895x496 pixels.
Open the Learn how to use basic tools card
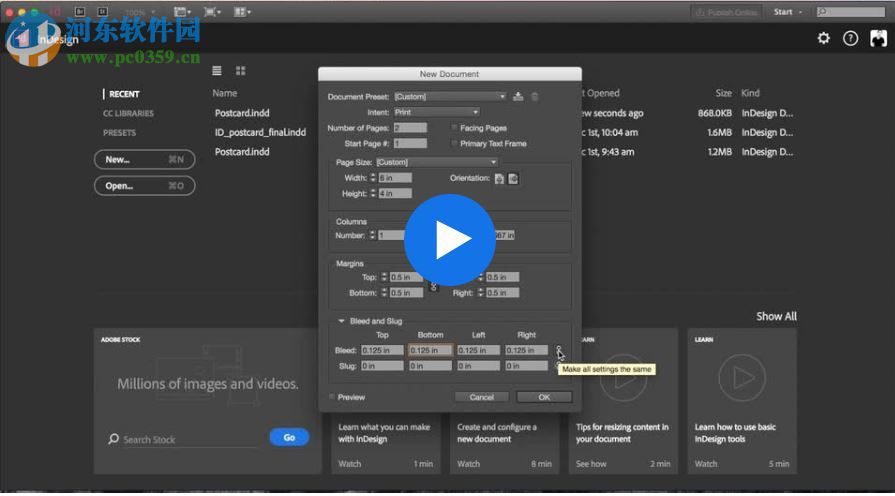click(x=742, y=401)
